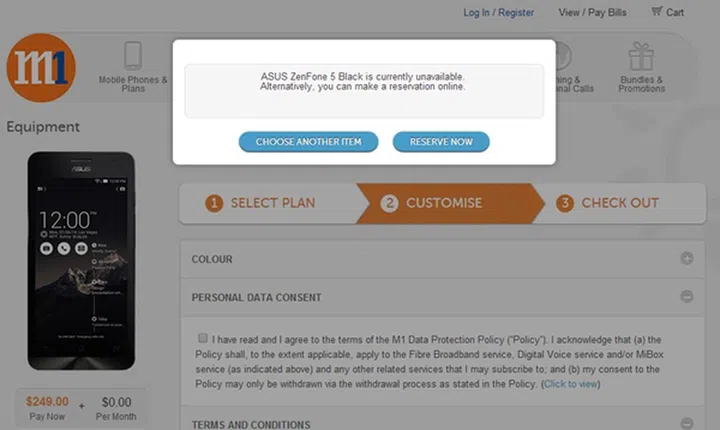
Task: Go to the Select Plan step
Action: pos(262,203)
